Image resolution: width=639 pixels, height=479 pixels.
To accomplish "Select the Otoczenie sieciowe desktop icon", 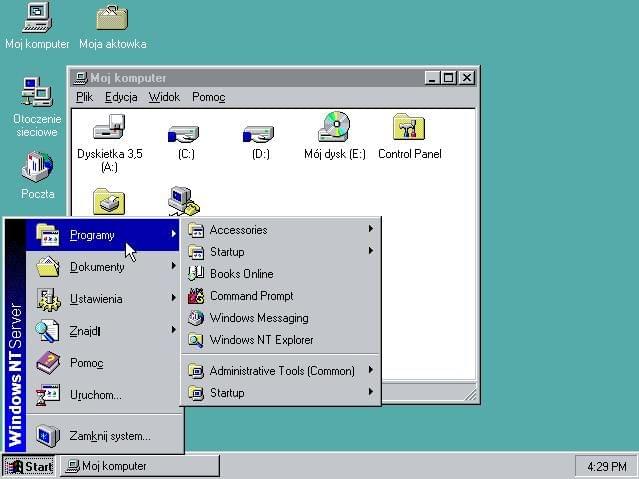I will 37,93.
